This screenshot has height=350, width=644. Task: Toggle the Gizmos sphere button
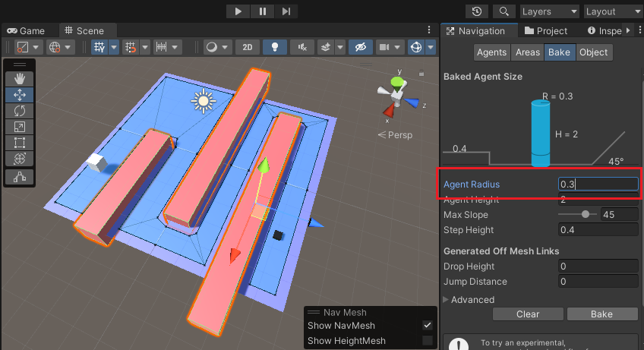point(416,47)
